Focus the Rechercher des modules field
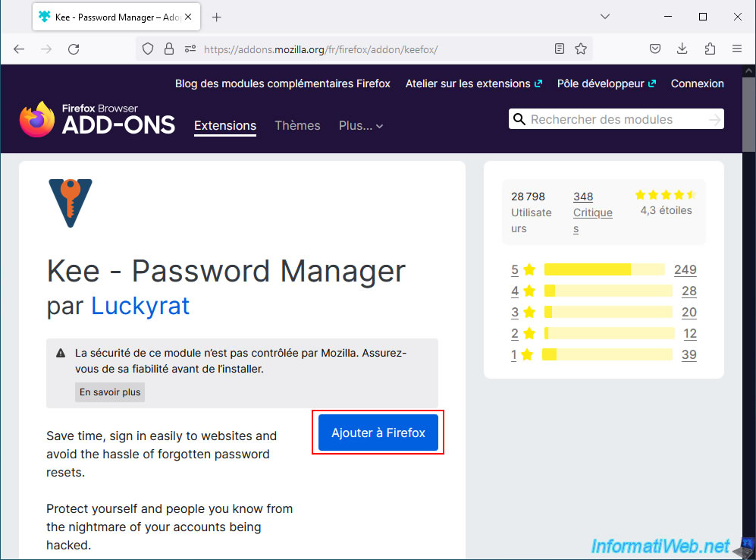756x560 pixels. [616, 119]
